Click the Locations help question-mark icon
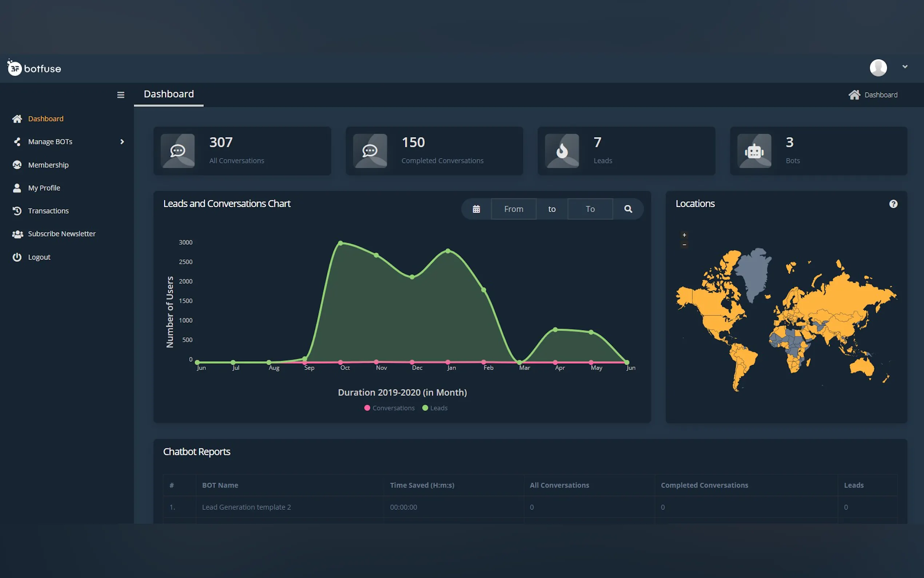 point(893,204)
